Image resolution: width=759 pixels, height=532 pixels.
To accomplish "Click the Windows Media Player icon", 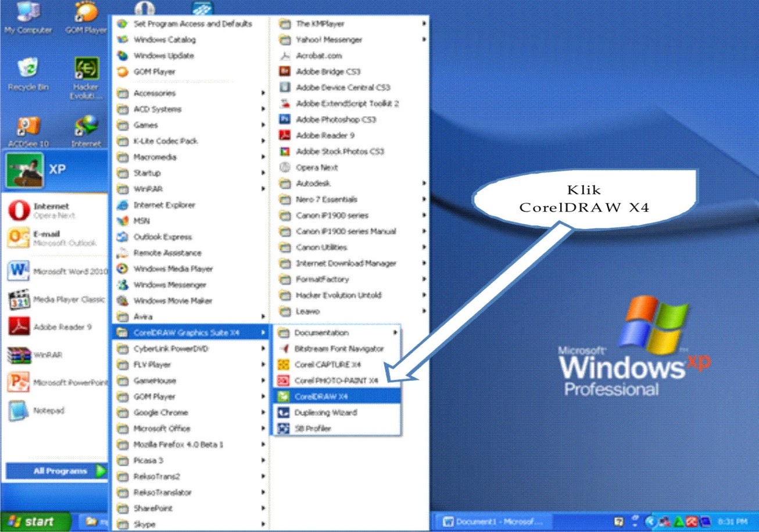I will click(x=122, y=268).
